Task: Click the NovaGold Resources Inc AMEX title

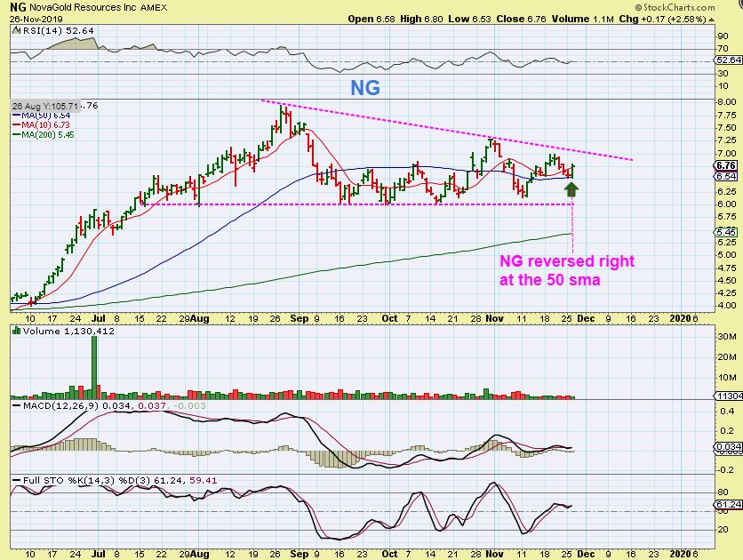Action: 98,8
